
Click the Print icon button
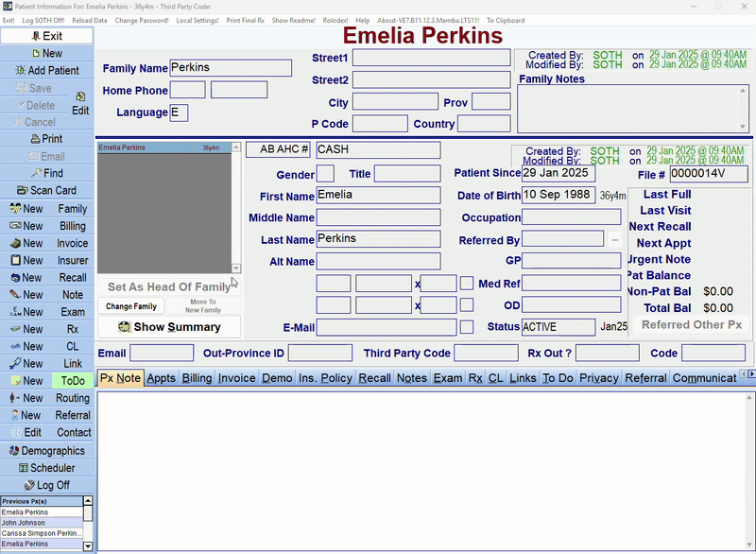pos(47,139)
